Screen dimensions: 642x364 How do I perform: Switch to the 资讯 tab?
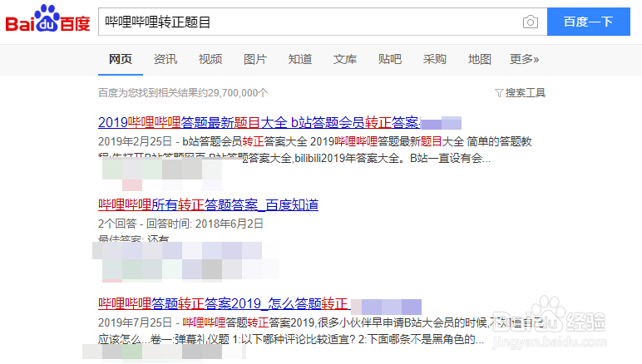[165, 59]
